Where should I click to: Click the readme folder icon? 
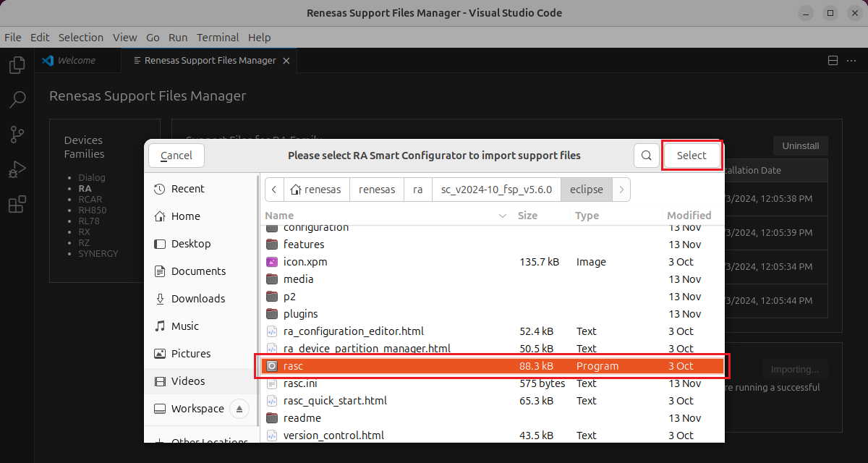pyautogui.click(x=272, y=418)
